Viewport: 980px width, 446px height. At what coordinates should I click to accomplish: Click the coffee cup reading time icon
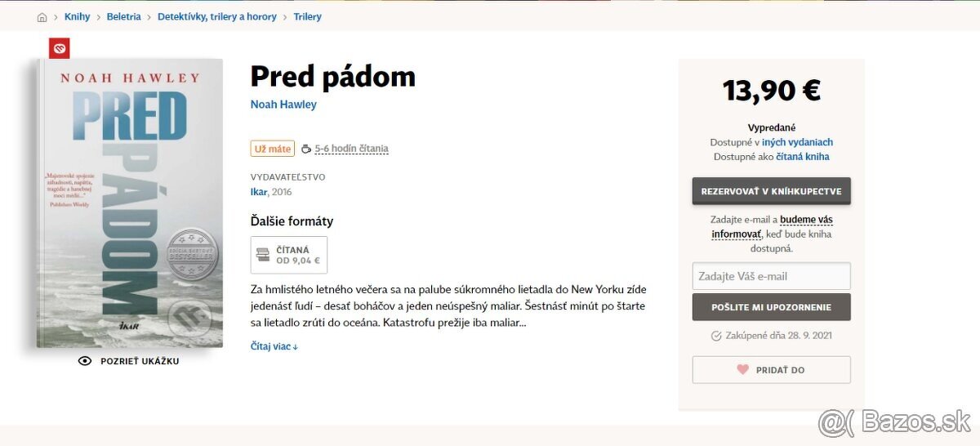click(306, 149)
